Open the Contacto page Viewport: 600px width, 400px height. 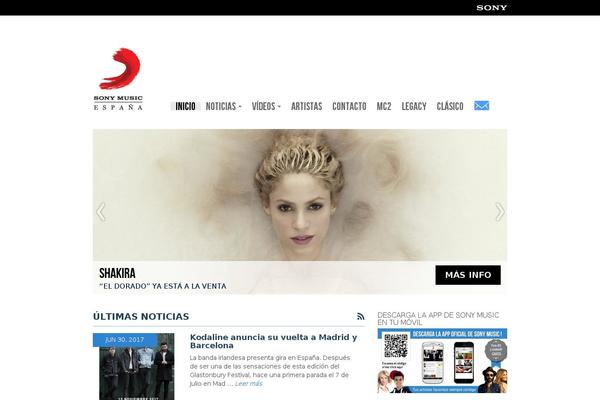click(349, 106)
